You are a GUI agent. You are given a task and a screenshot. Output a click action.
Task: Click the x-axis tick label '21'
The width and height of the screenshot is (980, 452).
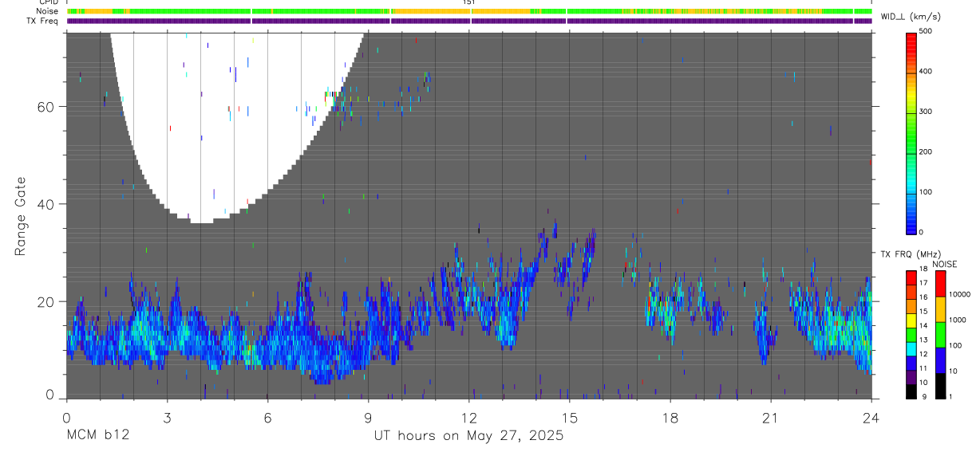771,418
